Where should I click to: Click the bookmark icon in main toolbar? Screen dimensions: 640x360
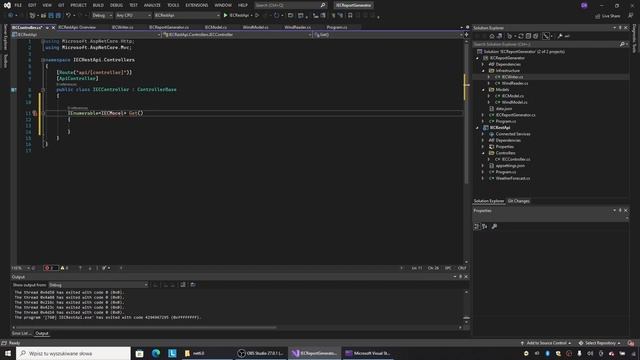click(x=350, y=16)
